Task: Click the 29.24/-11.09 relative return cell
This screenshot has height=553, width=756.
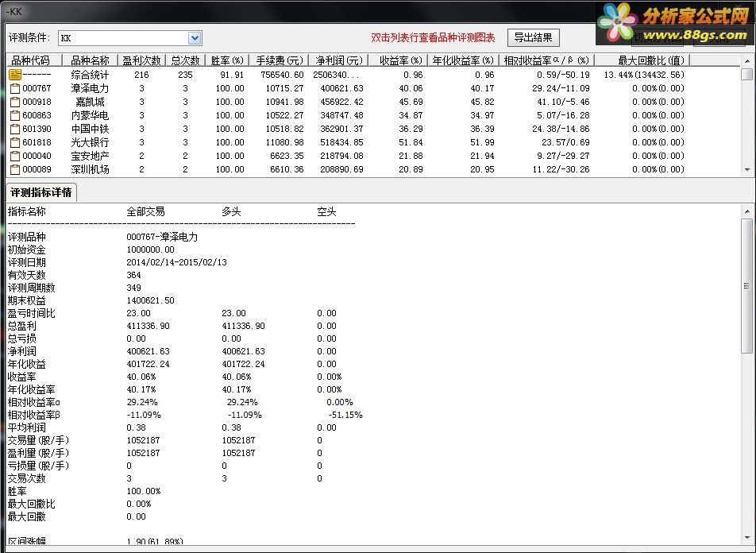Action: [561, 88]
